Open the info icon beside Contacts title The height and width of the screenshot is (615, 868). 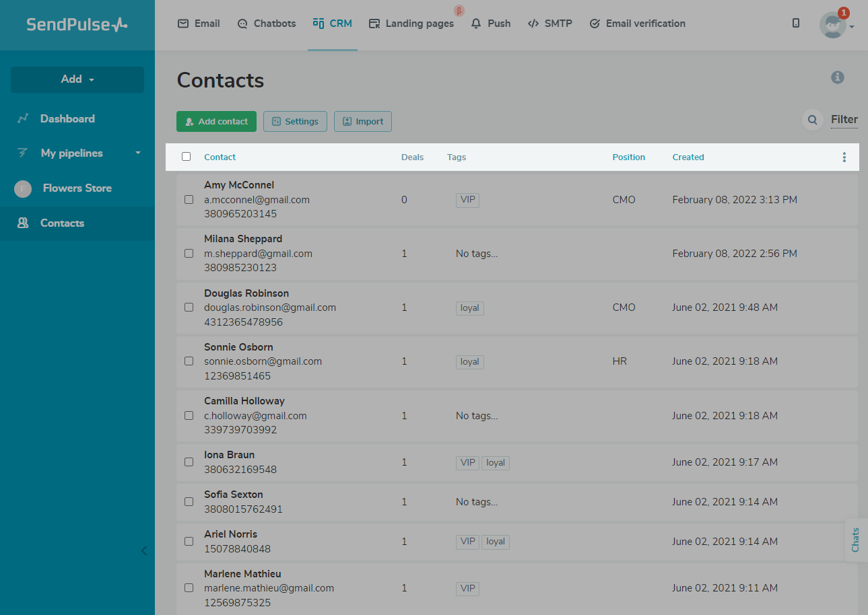click(x=837, y=77)
